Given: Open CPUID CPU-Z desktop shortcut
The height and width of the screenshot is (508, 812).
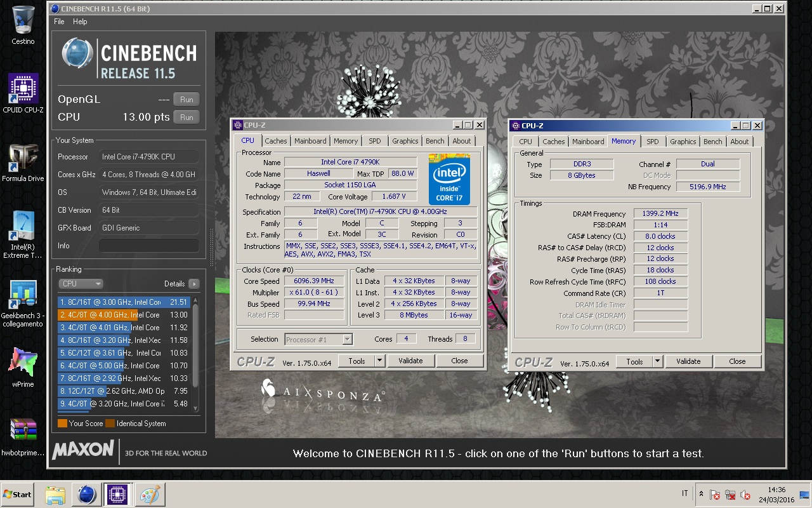Looking at the screenshot, I should pos(23,93).
